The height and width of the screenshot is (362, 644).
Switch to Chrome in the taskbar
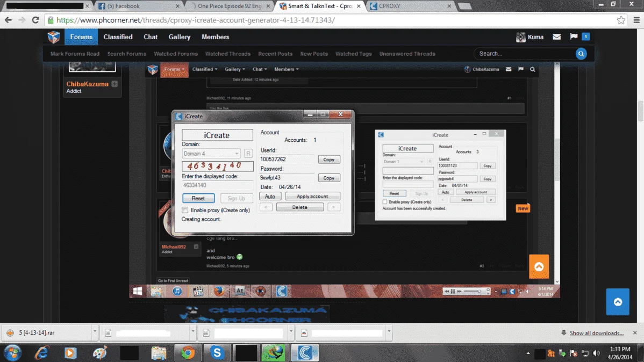[x=188, y=353]
